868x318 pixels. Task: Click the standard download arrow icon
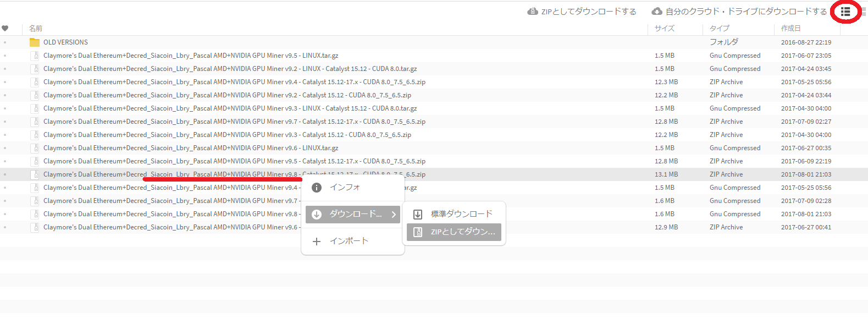tap(418, 214)
